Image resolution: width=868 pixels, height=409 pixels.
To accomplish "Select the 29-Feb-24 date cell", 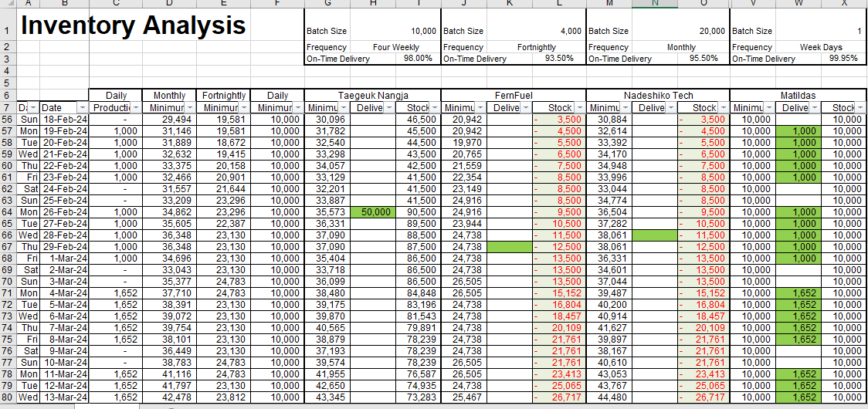I will click(64, 246).
